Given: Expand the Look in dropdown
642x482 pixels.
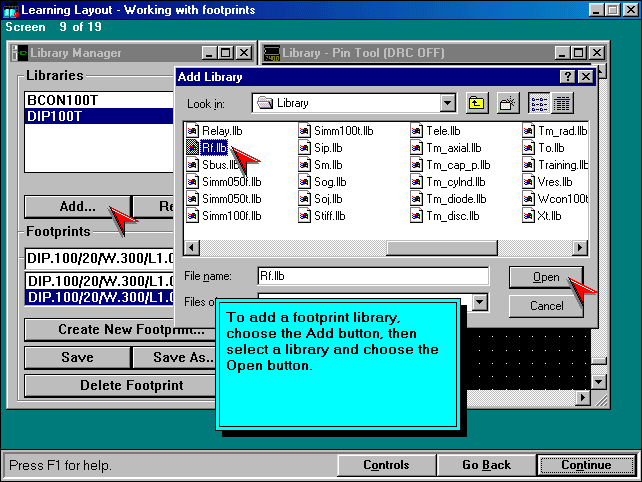Looking at the screenshot, I should click(449, 102).
